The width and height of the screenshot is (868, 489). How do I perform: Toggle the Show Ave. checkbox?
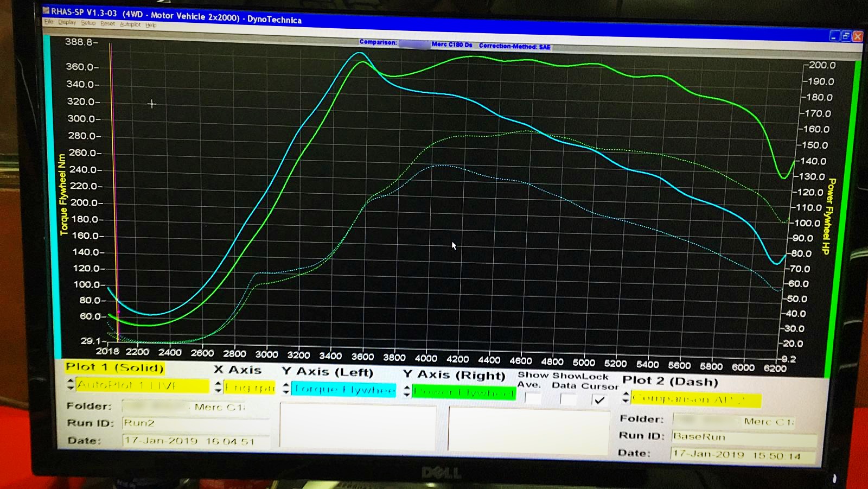533,399
